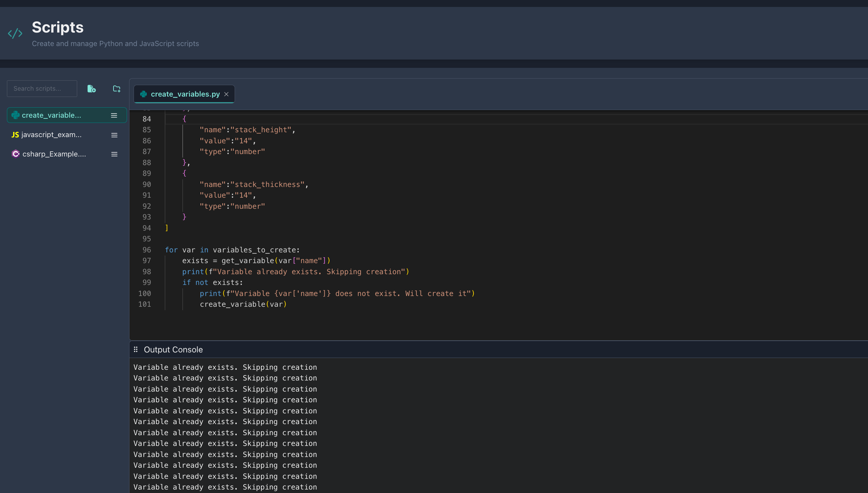This screenshot has width=868, height=493.
Task: Click the Output Console header title
Action: coord(173,349)
